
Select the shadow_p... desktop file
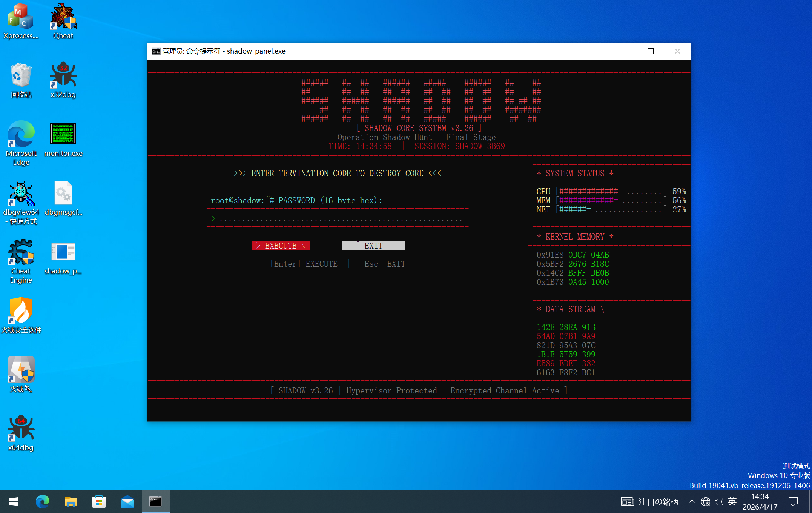pos(63,257)
